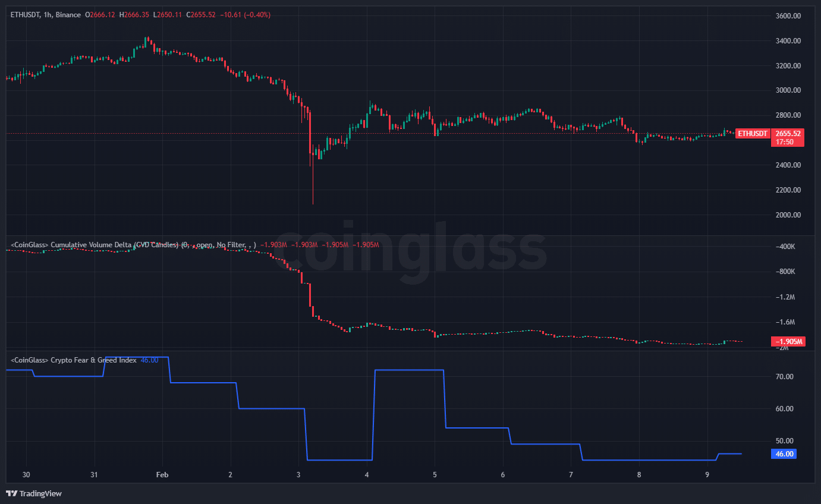Click the 9 date label on time axis
This screenshot has height=504, width=821.
pos(707,475)
